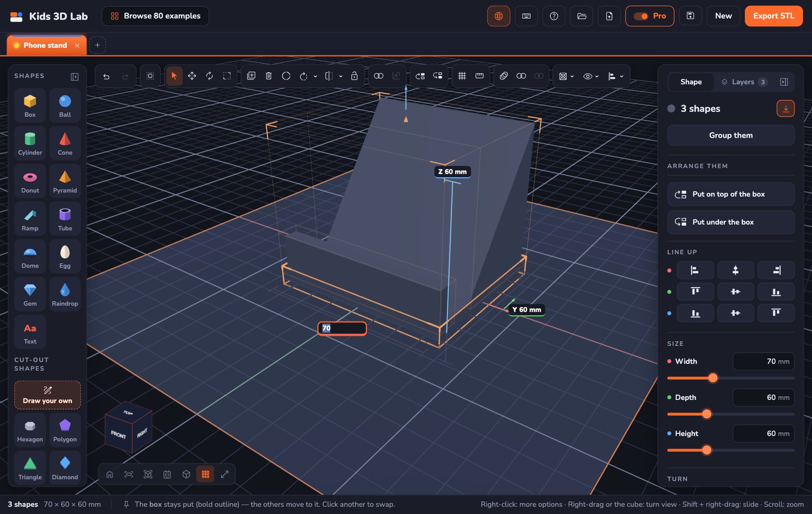Click the New button
The width and height of the screenshot is (812, 514).
tap(724, 16)
